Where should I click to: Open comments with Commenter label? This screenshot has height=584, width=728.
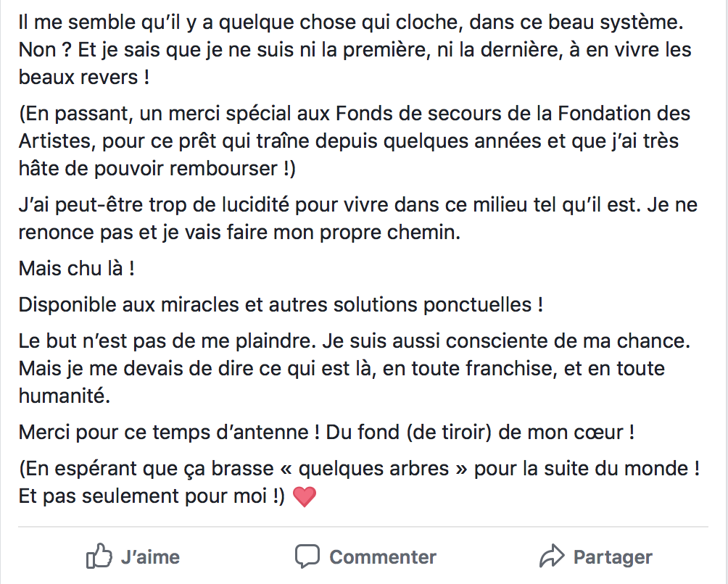tap(383, 557)
